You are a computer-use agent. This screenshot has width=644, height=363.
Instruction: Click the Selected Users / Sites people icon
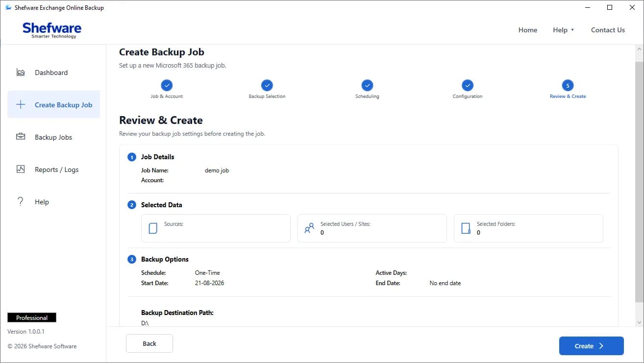point(309,228)
